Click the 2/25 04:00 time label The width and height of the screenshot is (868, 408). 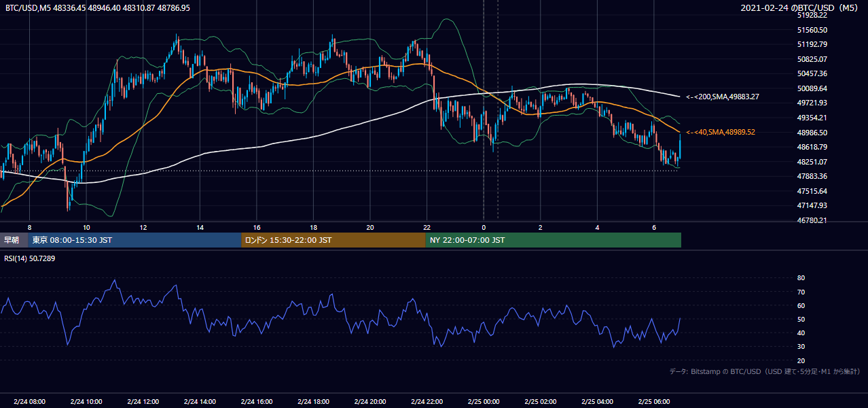coord(598,401)
